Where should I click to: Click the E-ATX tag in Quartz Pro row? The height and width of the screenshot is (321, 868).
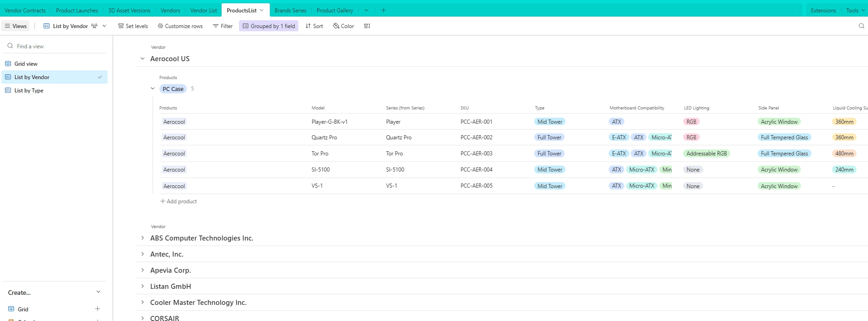click(x=619, y=138)
